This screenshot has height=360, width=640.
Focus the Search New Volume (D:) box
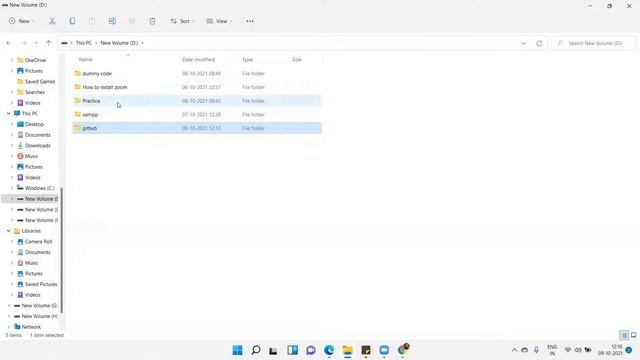pyautogui.click(x=594, y=43)
